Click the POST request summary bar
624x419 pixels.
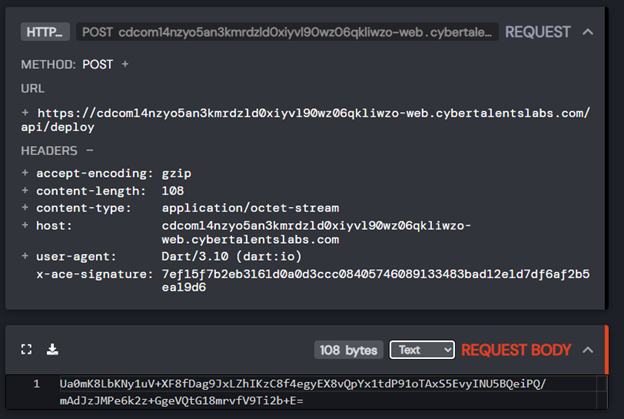287,32
